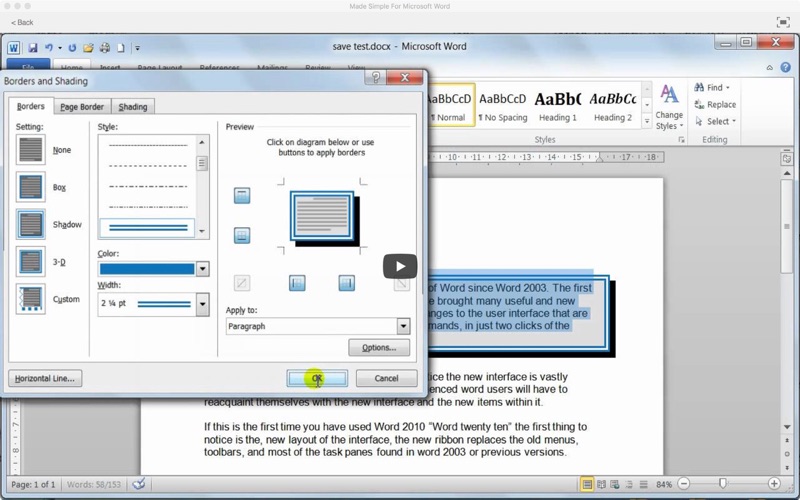
Task: Open the Undo history dropdown arrow
Action: tap(60, 48)
